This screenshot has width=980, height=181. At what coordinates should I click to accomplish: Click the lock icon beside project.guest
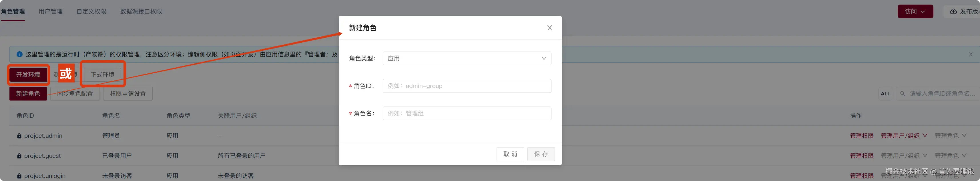(19, 156)
